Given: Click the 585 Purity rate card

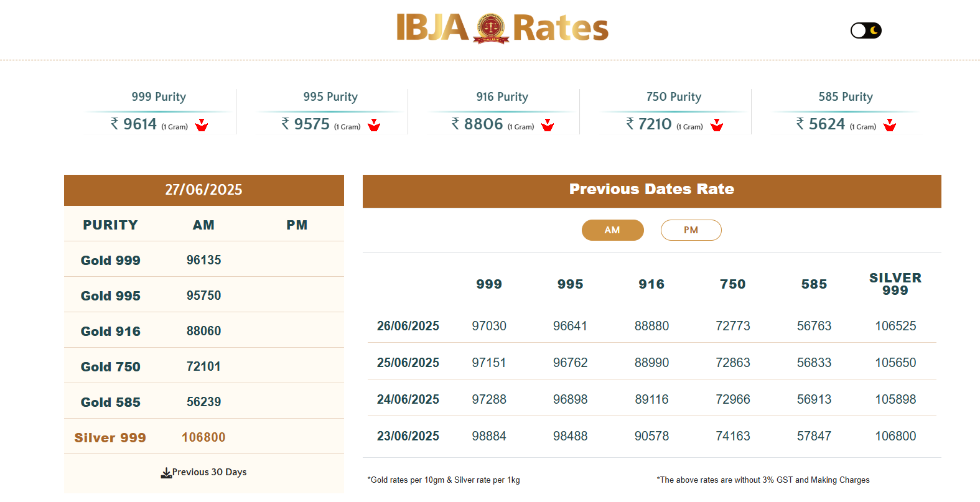Looking at the screenshot, I should (846, 111).
